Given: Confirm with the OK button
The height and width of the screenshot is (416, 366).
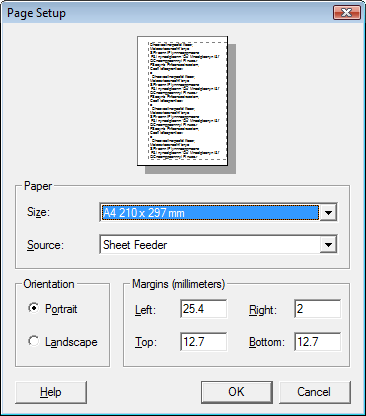Looking at the screenshot, I should click(x=237, y=392).
